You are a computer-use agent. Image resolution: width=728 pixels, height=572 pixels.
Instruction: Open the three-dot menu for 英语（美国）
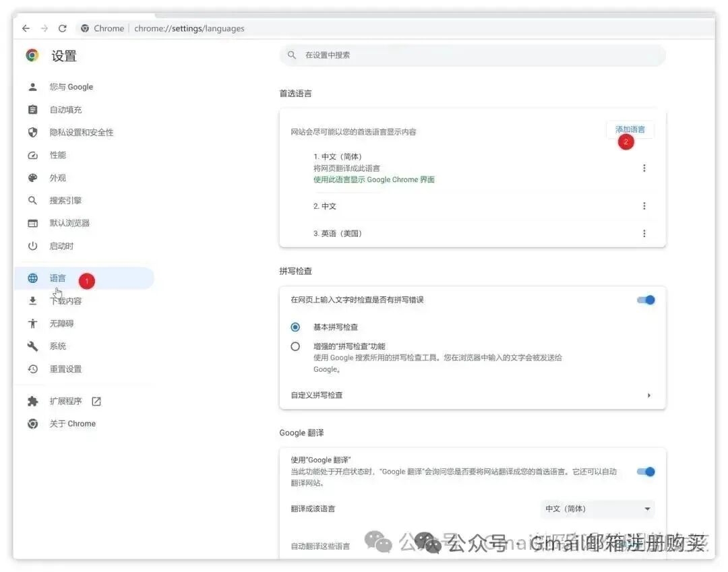[x=644, y=233]
